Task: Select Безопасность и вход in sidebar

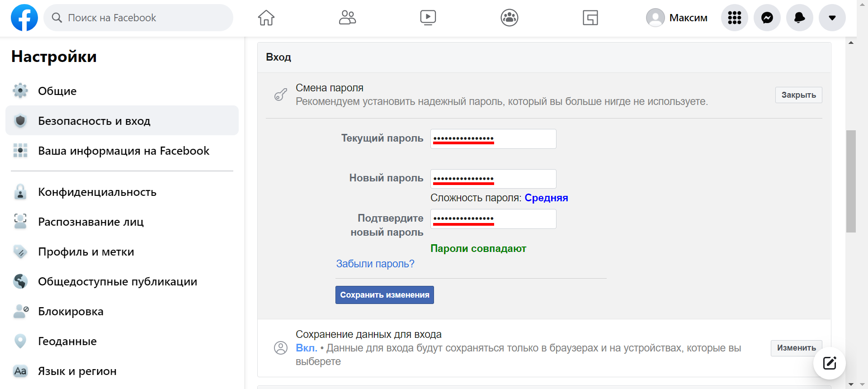Action: click(122, 121)
